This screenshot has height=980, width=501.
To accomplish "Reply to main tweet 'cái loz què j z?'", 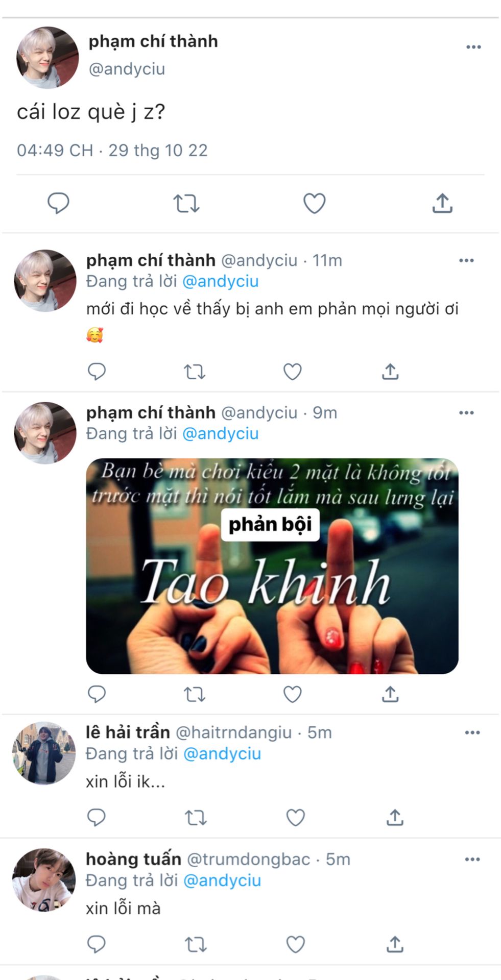I will (58, 203).
